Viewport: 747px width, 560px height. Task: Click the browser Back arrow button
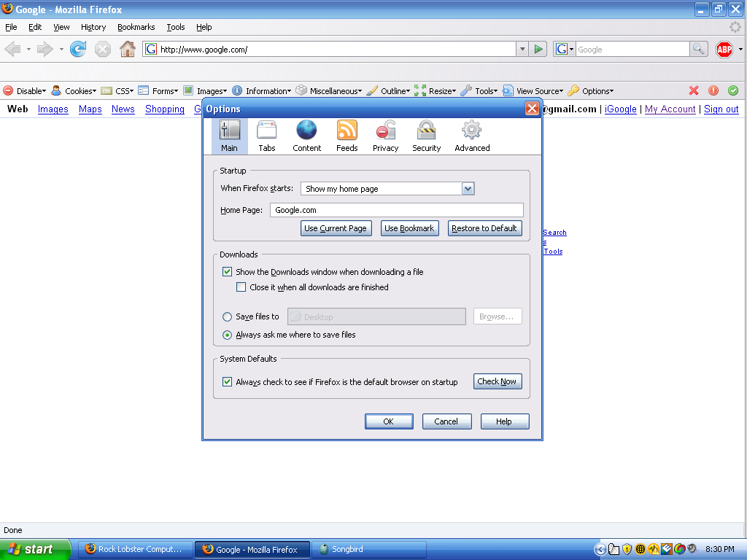tap(13, 49)
